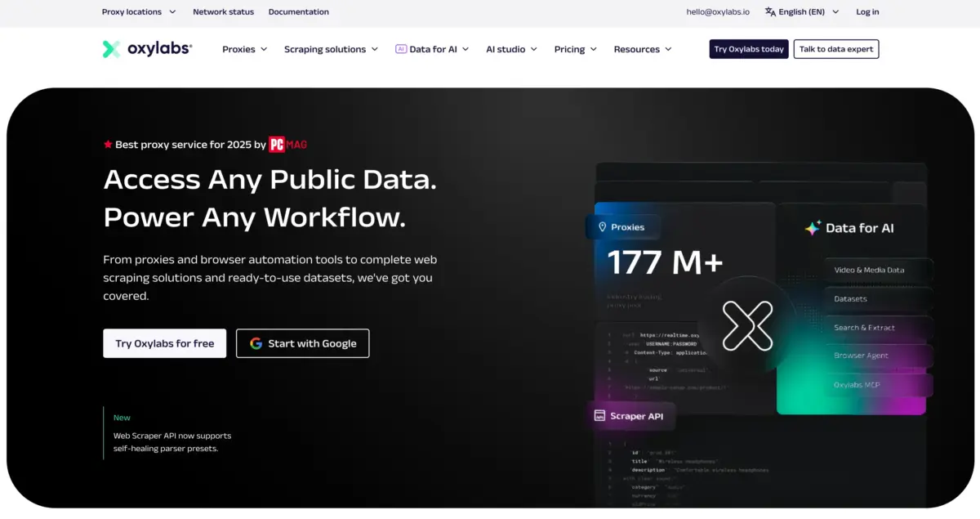Select the Browser Agent item
The height and width of the screenshot is (519, 980).
(878, 356)
